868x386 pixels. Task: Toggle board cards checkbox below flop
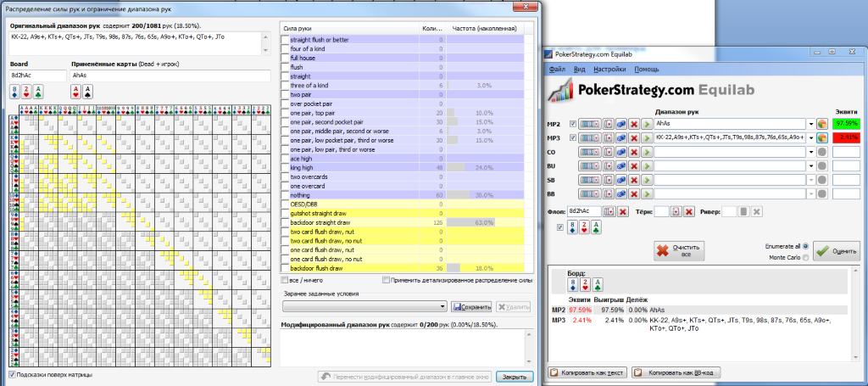click(x=561, y=227)
